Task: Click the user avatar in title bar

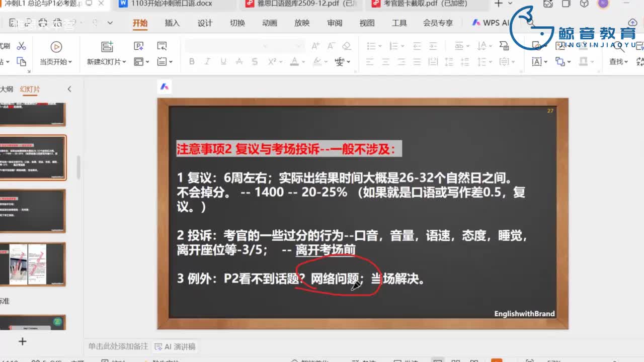Action: tap(603, 4)
